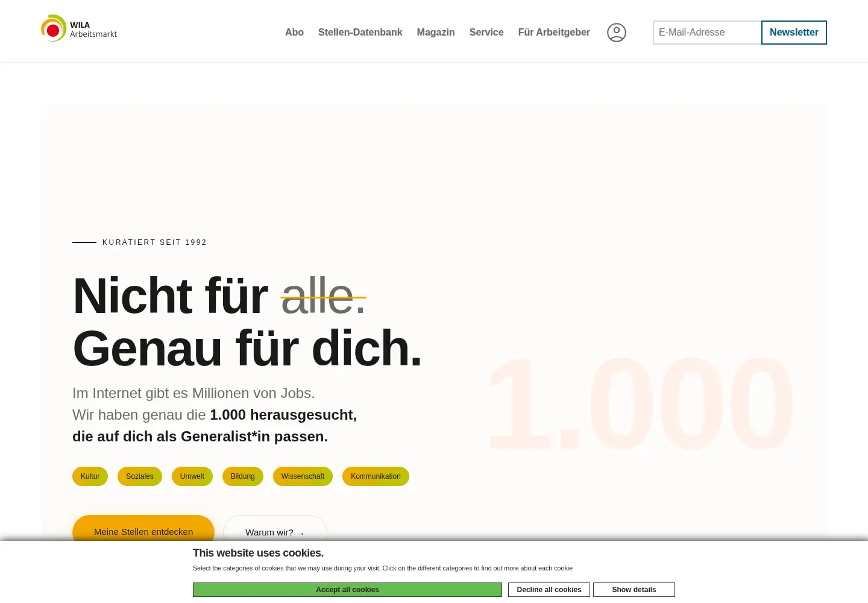
Task: Open the user account profile icon
Action: (617, 33)
